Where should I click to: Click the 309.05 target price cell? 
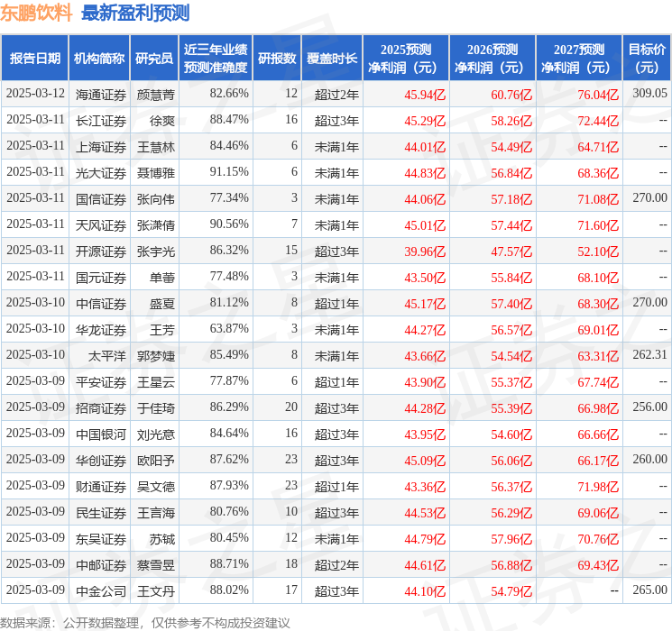point(649,94)
